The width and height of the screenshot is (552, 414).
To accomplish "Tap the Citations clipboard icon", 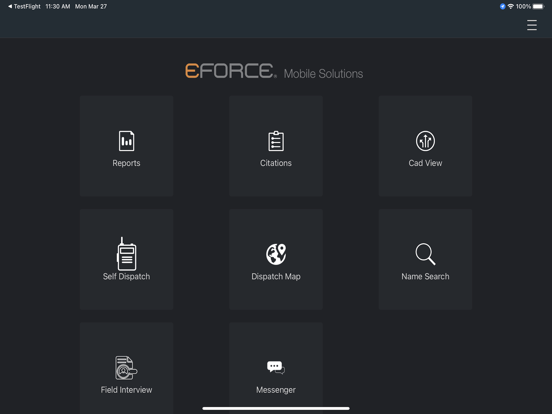I will (276, 141).
